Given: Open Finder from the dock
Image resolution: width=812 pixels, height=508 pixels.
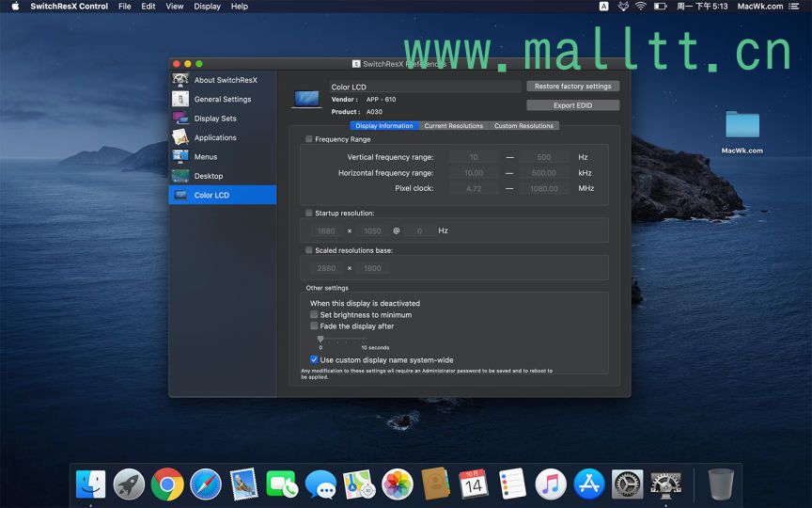Looking at the screenshot, I should point(90,484).
